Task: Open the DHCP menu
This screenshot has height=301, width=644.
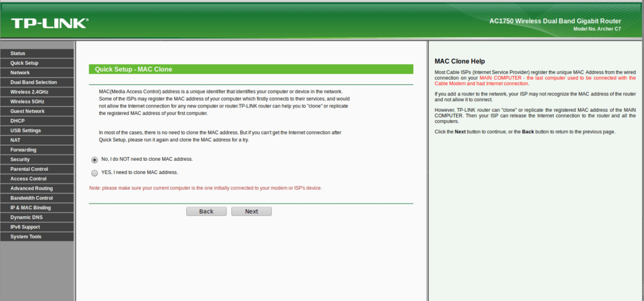Action: [37, 121]
